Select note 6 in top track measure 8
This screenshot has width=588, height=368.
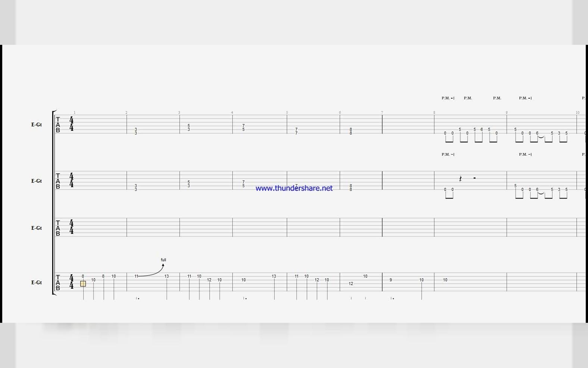point(482,129)
